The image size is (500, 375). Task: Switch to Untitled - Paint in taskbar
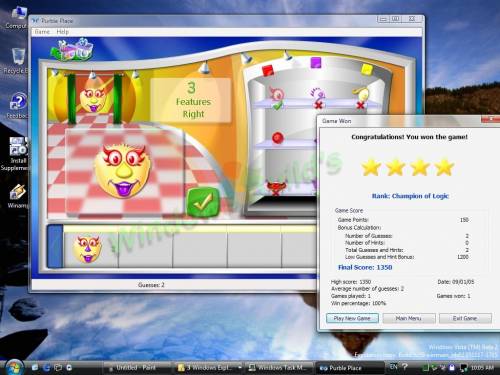click(135, 367)
